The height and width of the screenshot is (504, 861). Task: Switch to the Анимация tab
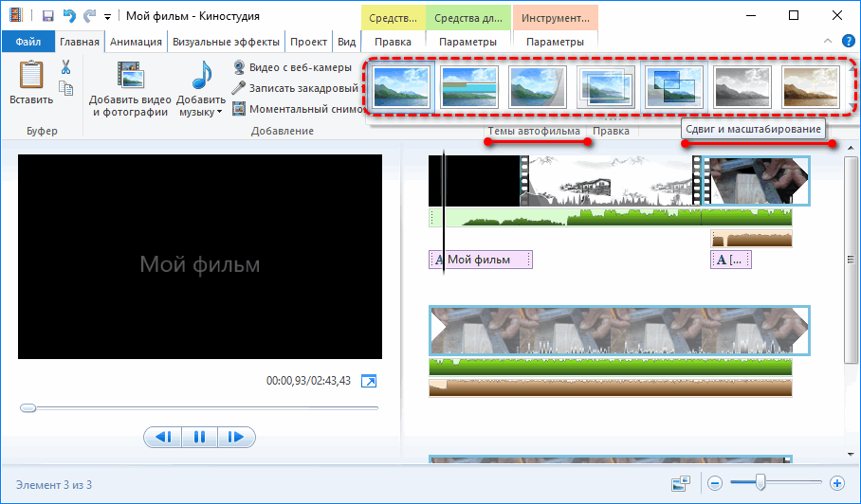136,42
